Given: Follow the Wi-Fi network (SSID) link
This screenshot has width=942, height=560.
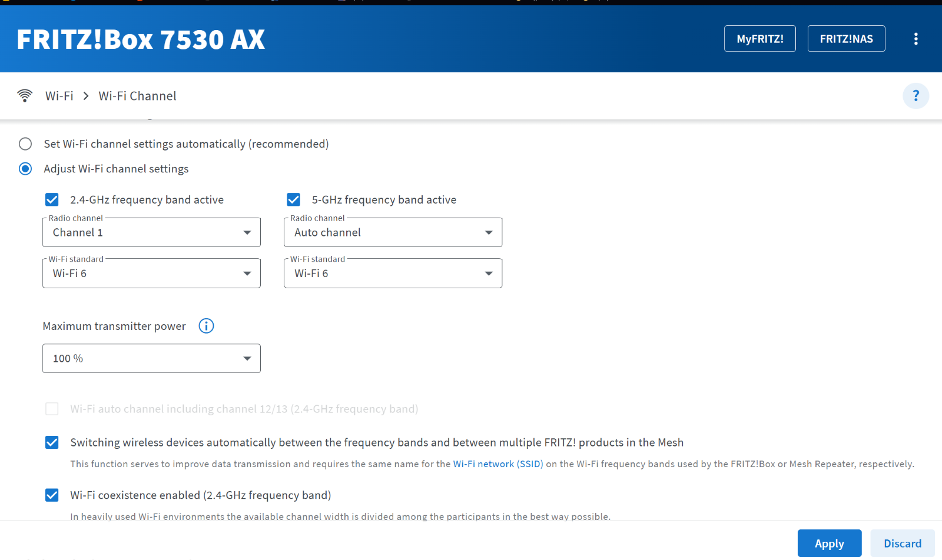Looking at the screenshot, I should [498, 464].
